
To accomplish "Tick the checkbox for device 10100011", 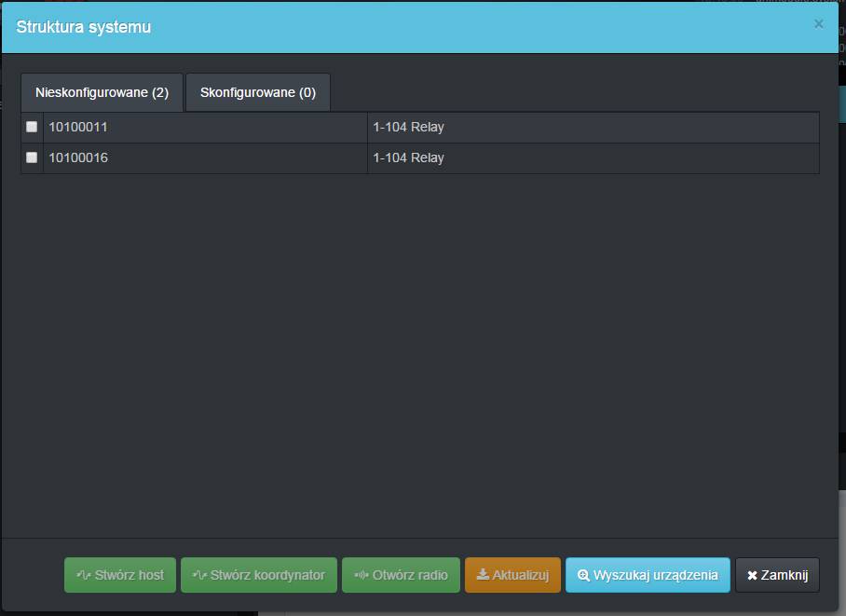I will click(32, 127).
